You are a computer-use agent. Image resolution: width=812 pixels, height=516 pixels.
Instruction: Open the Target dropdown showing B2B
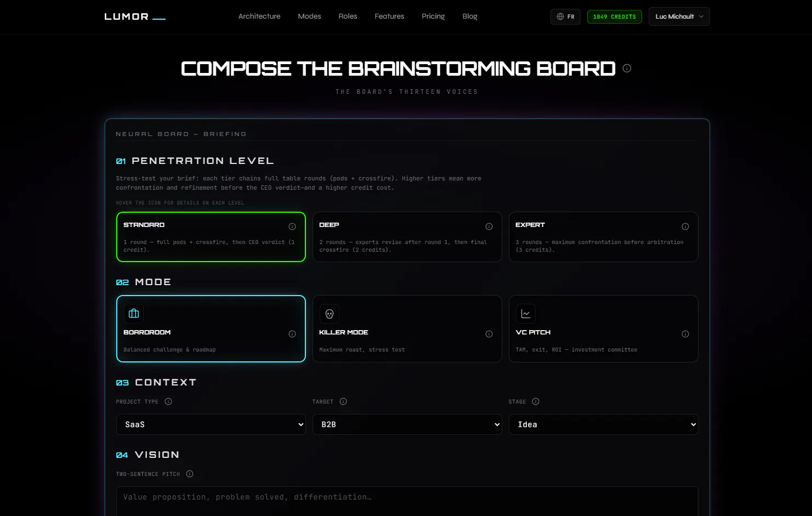pyautogui.click(x=407, y=424)
